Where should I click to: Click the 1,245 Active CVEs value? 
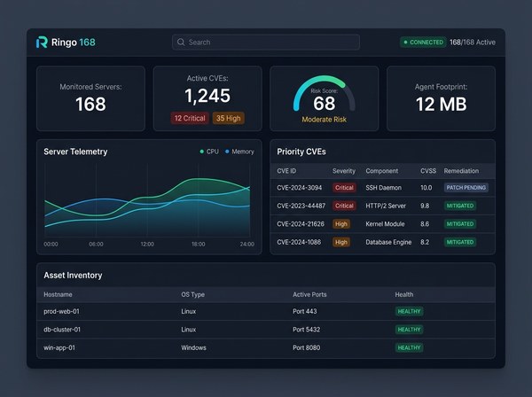tap(207, 96)
